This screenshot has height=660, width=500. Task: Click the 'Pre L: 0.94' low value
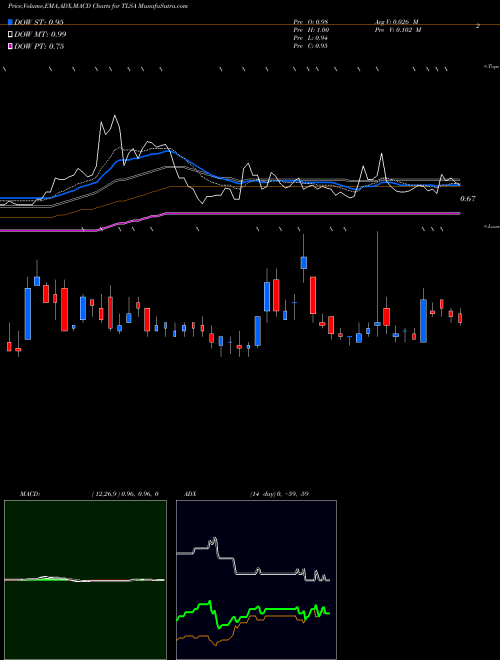point(310,38)
